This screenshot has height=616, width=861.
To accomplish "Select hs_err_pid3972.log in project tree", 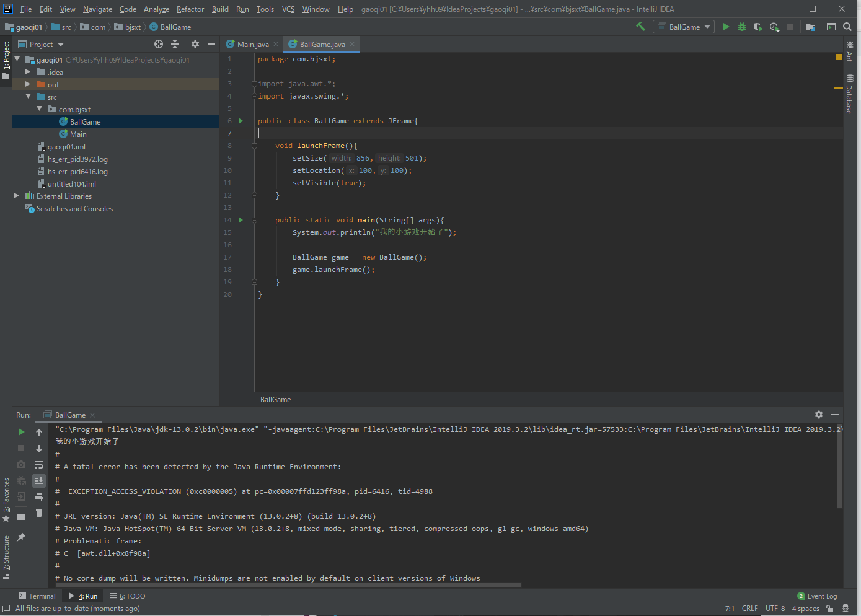I will 77,159.
